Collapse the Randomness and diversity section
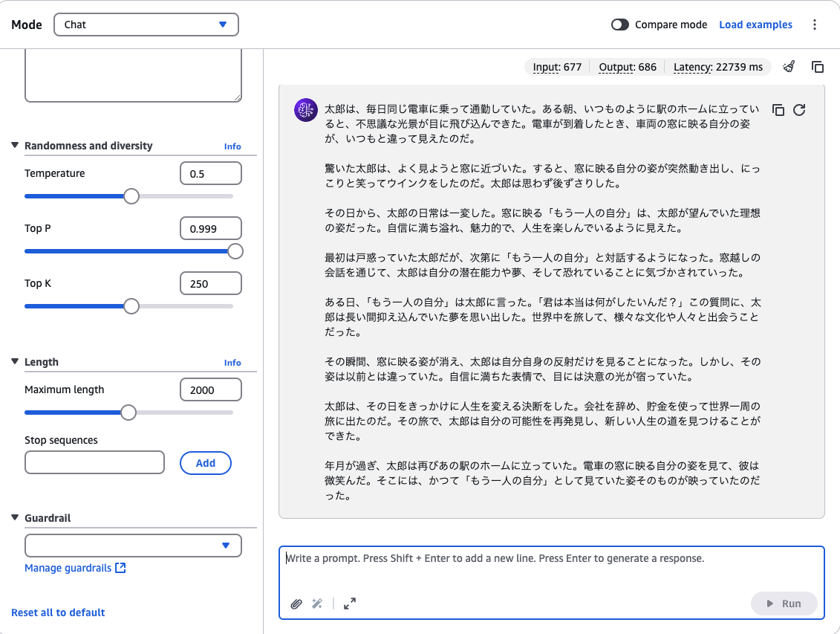The height and width of the screenshot is (634, 840). tap(15, 145)
